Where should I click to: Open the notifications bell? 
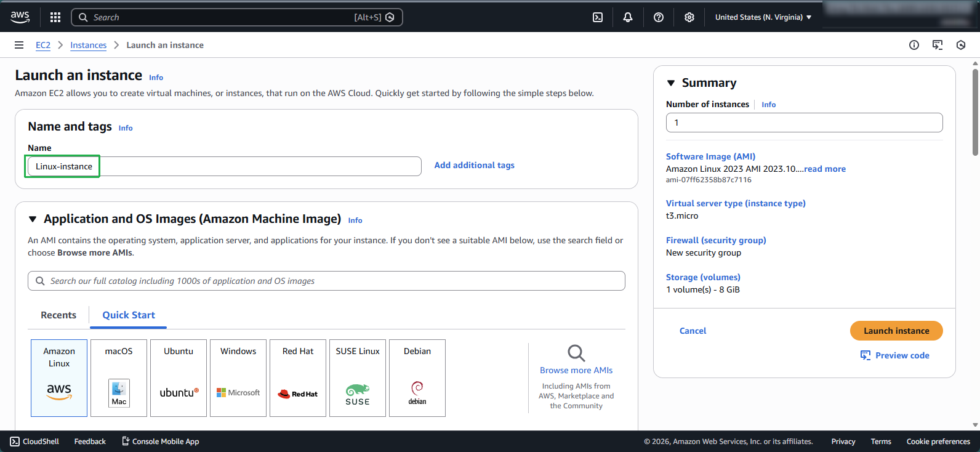point(627,17)
